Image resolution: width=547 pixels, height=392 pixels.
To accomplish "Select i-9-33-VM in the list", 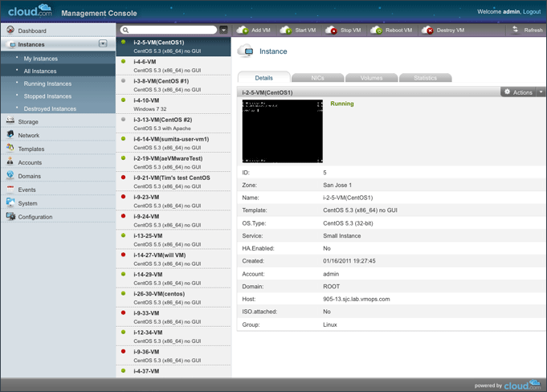I will 173,317.
